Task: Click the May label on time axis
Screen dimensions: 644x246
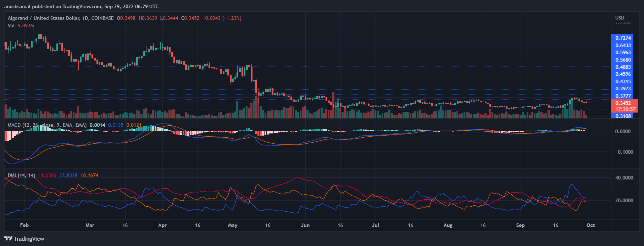Action: coord(233,225)
